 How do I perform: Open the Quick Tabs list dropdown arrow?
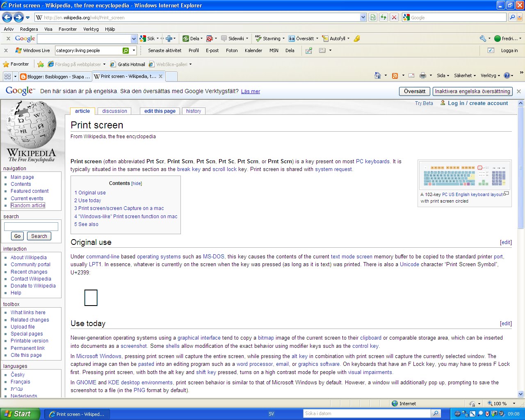15,76
